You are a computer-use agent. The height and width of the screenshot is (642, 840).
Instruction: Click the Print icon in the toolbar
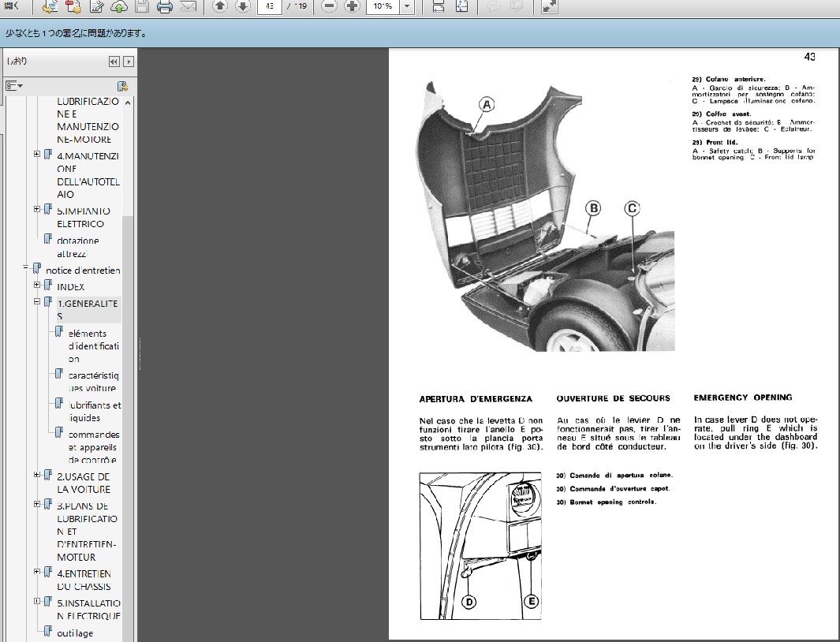164,7
